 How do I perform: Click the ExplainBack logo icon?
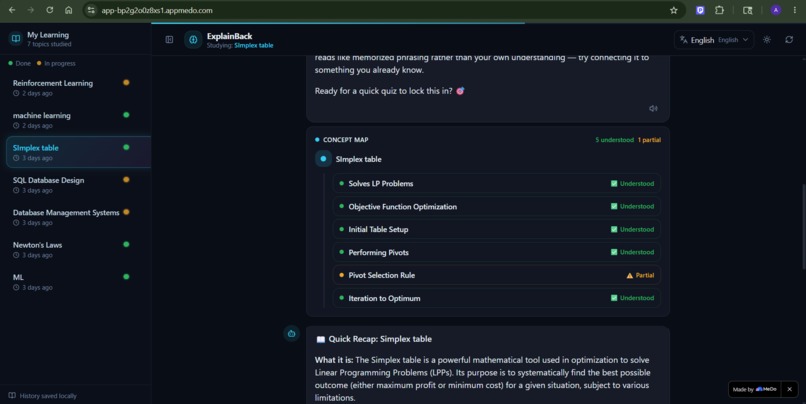click(193, 40)
